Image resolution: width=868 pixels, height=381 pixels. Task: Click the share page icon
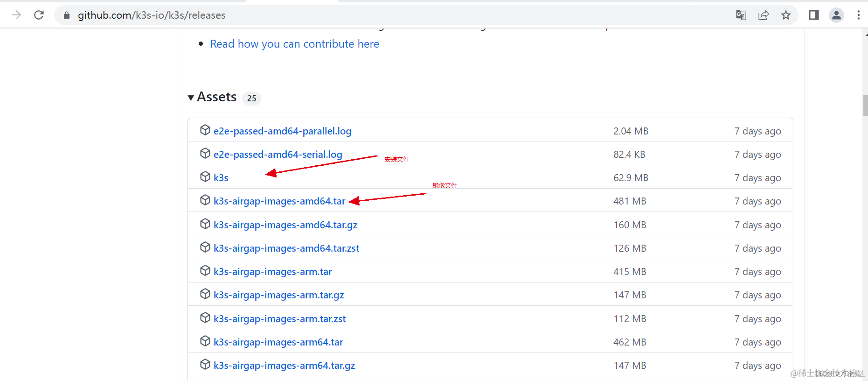(764, 15)
